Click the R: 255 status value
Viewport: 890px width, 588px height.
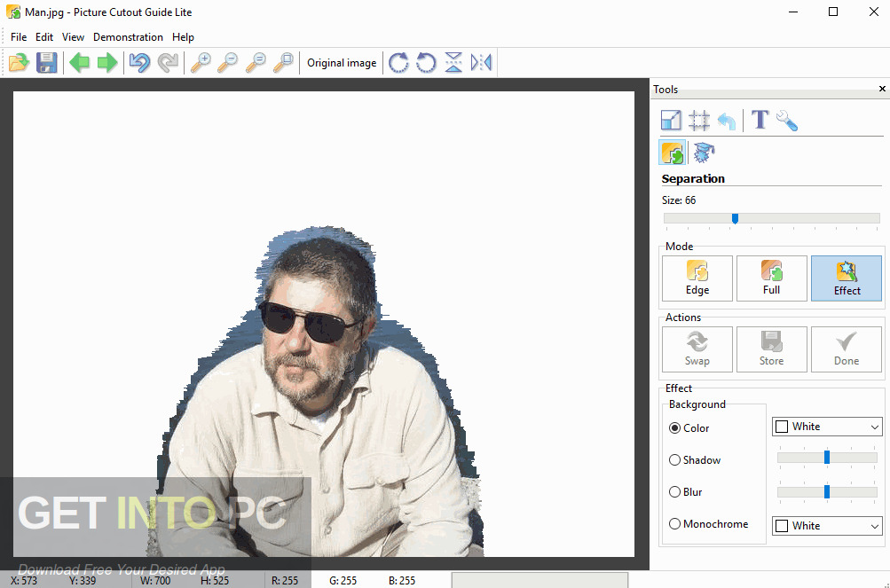tap(285, 581)
